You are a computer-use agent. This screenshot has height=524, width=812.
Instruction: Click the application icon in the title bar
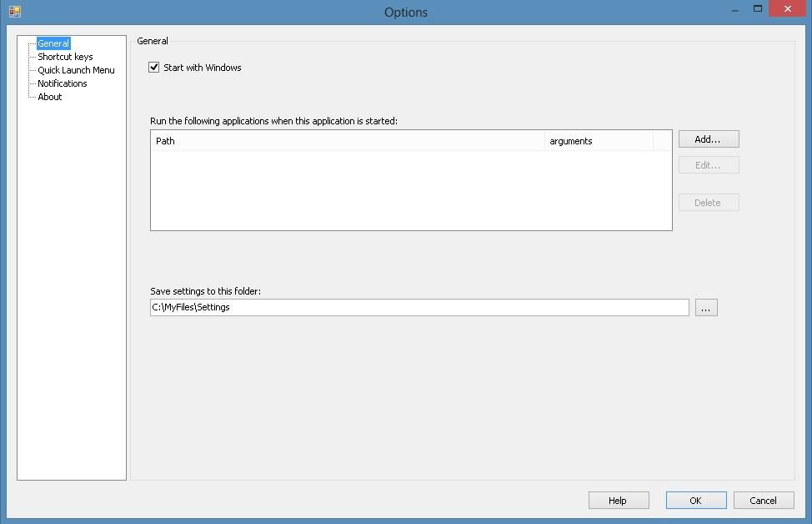pyautogui.click(x=14, y=12)
